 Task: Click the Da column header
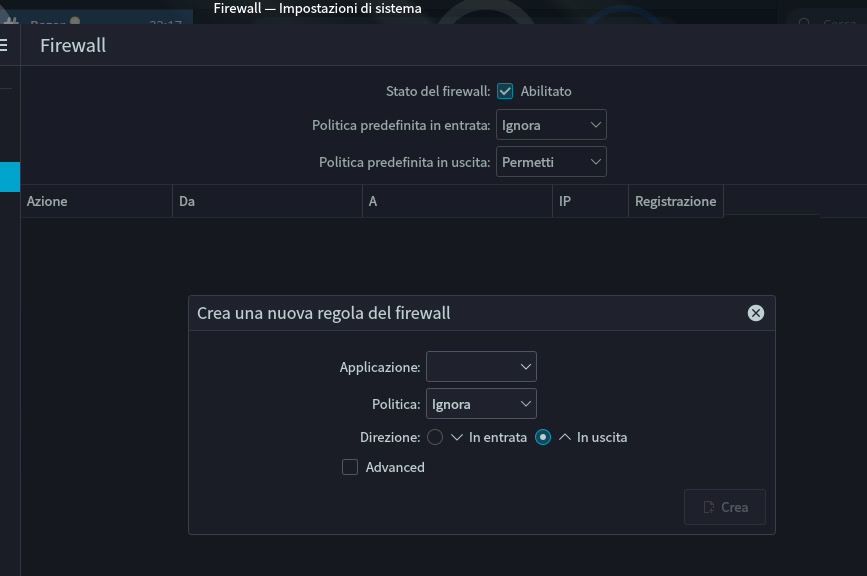point(267,201)
